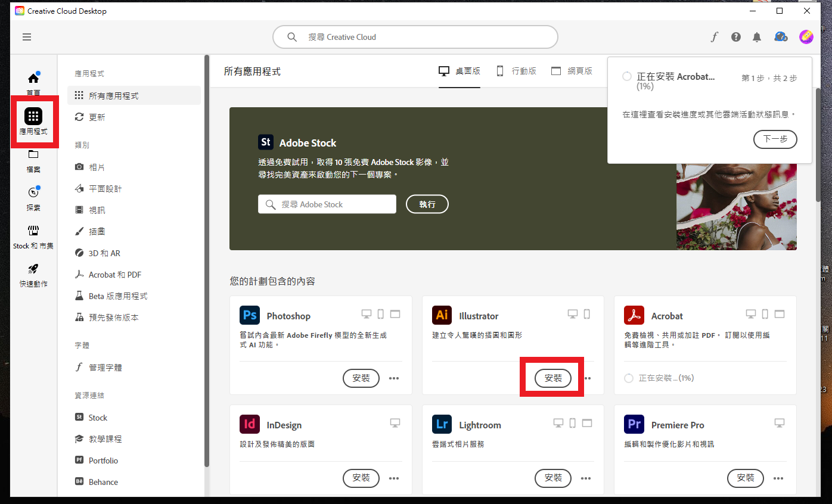Open the hamburger menu at top left

coord(27,37)
